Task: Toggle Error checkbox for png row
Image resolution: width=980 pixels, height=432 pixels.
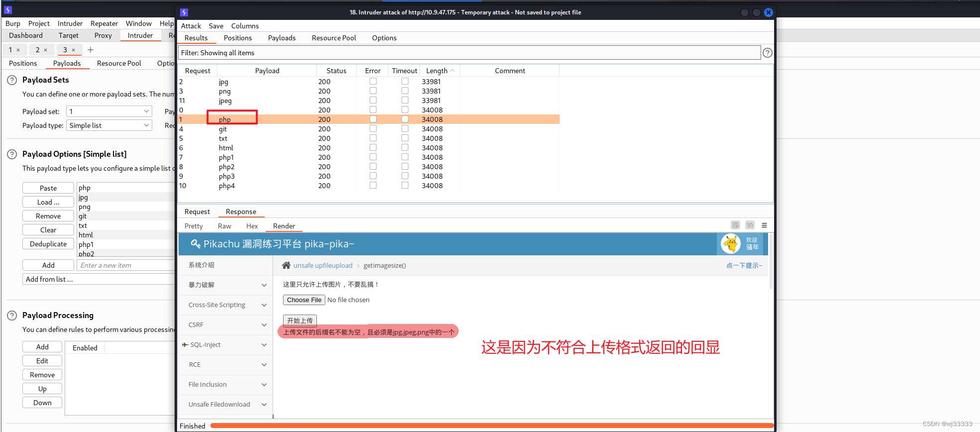Action: point(373,91)
